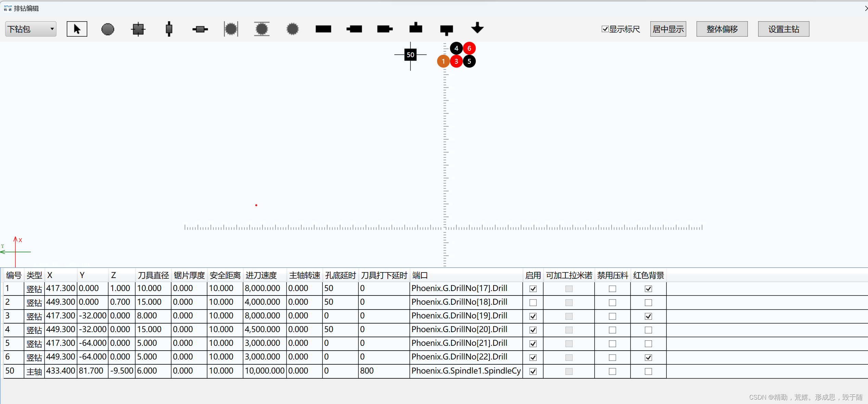Screen dimensions: 868x404
Task: Click the 设置主钻 button
Action: (783, 29)
